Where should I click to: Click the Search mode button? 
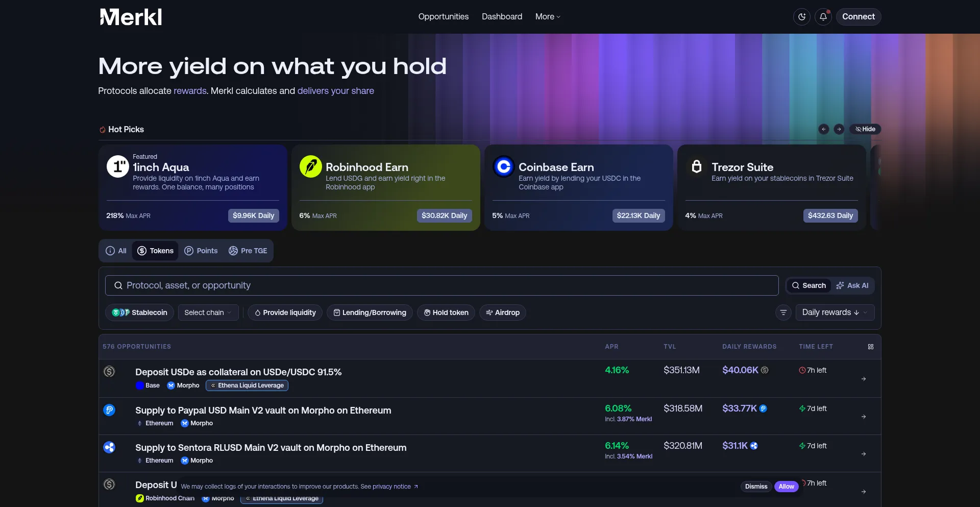(x=809, y=285)
